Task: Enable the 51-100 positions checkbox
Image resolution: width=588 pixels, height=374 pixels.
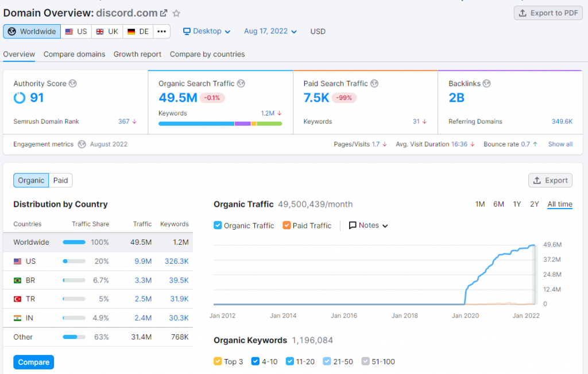Action: (365, 361)
